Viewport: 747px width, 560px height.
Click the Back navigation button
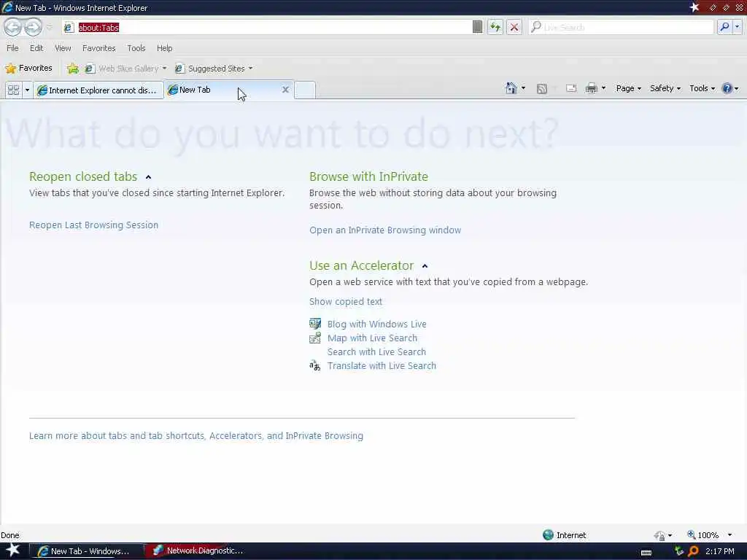[13, 27]
